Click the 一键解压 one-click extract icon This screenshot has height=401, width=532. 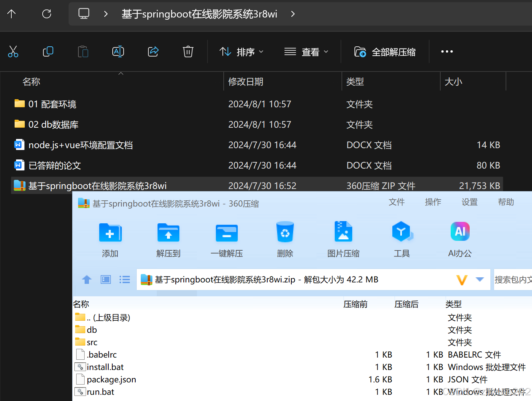(x=227, y=239)
